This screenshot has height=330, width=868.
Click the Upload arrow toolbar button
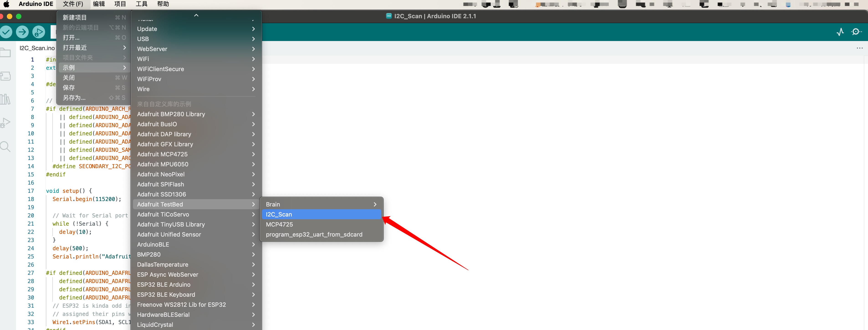[22, 32]
